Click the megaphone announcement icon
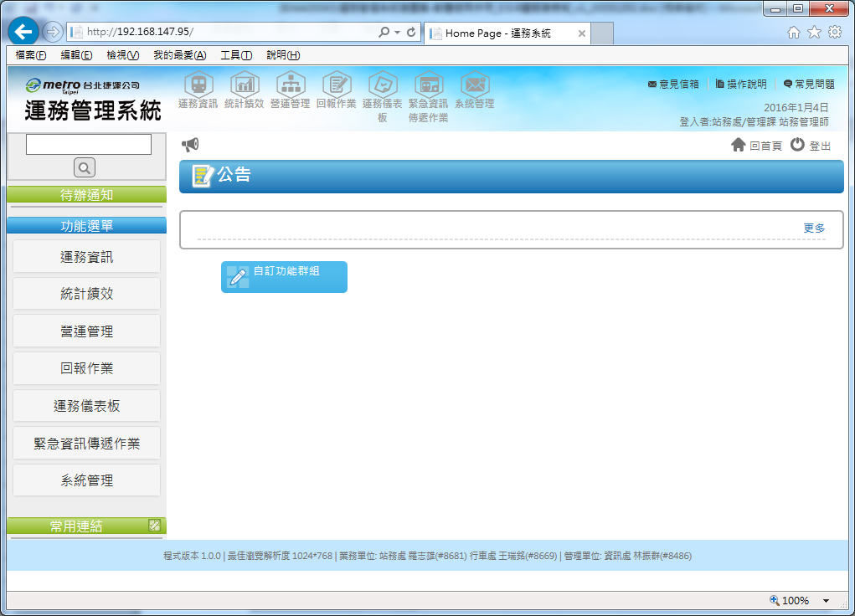The image size is (855, 616). (190, 145)
